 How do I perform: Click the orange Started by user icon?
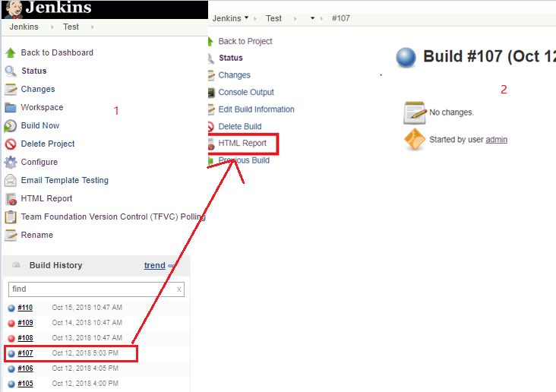(415, 140)
